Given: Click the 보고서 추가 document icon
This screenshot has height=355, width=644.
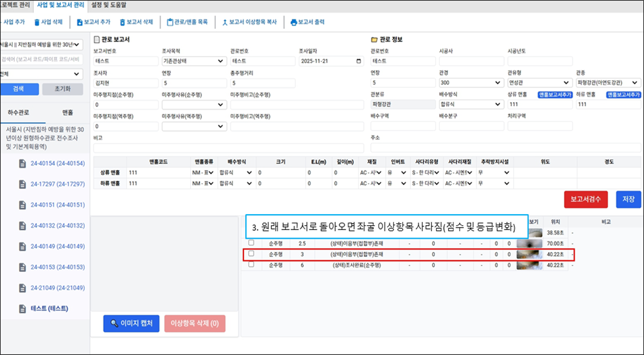Looking at the screenshot, I should click(80, 22).
